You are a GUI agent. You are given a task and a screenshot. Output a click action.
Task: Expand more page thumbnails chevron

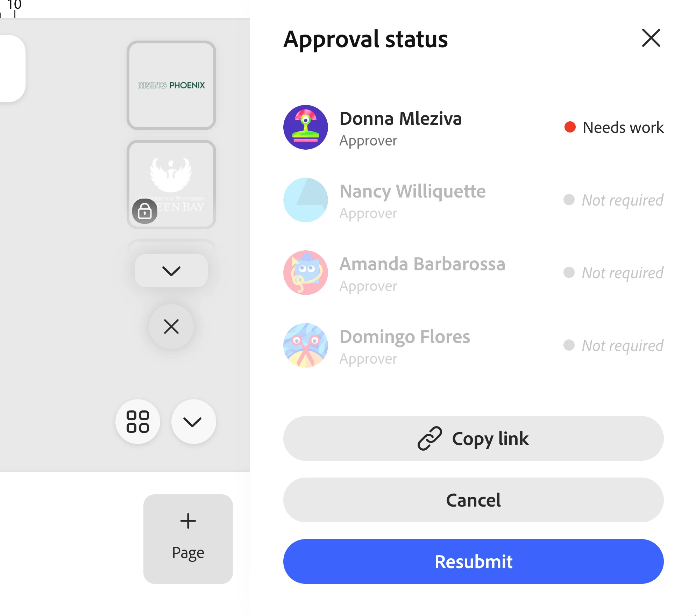point(171,271)
